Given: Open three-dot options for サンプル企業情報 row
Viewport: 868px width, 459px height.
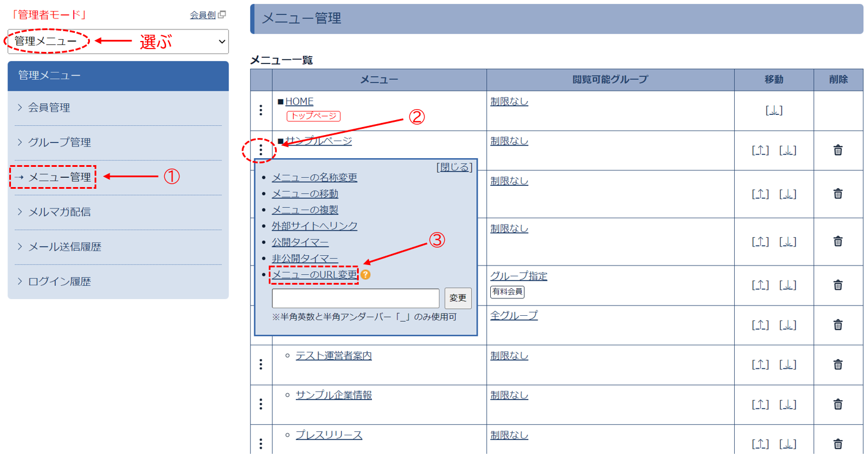Looking at the screenshot, I should (261, 404).
